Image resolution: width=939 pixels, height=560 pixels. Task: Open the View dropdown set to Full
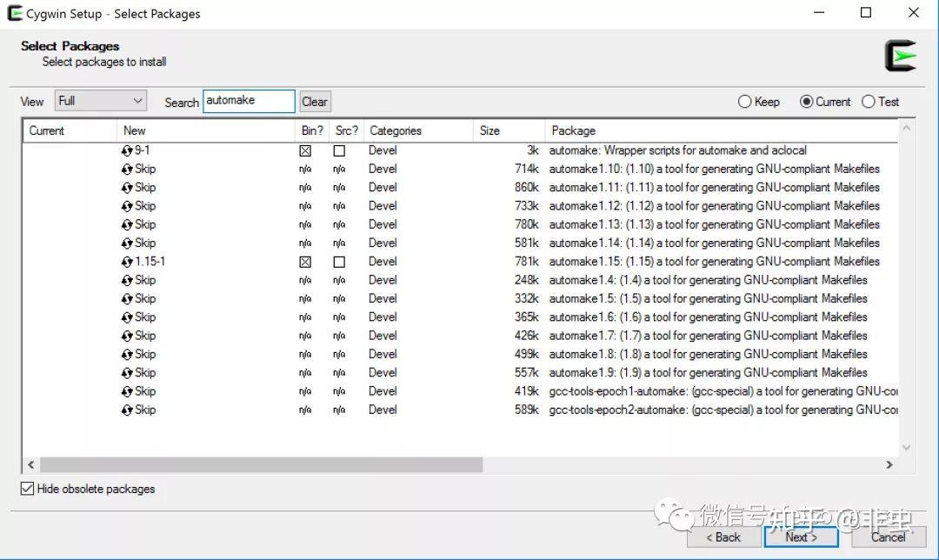point(101,101)
